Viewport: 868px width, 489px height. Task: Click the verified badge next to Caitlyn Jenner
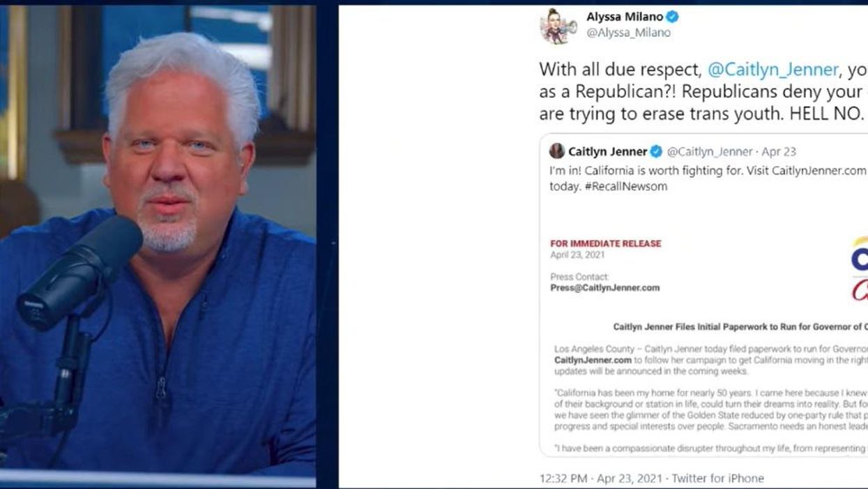click(x=656, y=151)
